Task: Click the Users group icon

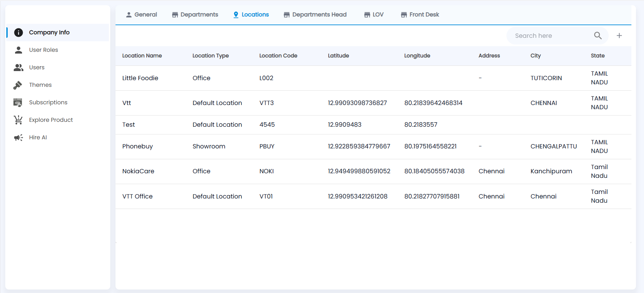Action: point(19,68)
